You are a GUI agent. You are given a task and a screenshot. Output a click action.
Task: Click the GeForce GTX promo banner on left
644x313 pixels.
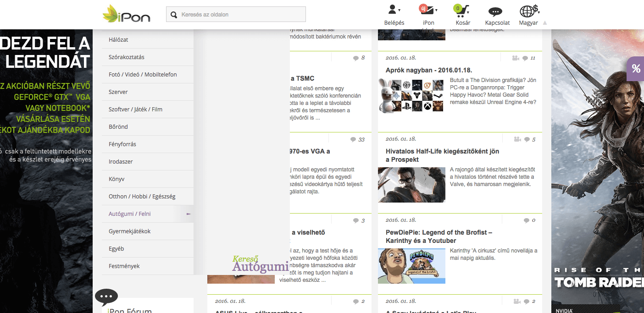click(46, 171)
